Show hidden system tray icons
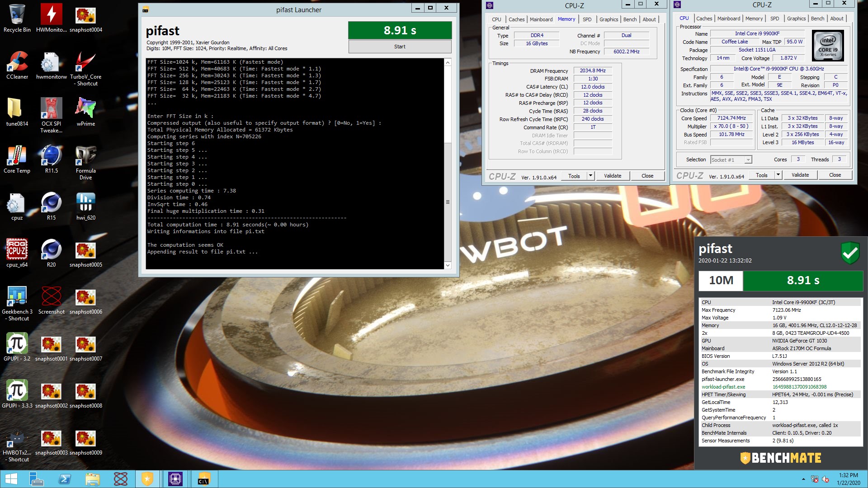The image size is (868, 488). point(803,479)
